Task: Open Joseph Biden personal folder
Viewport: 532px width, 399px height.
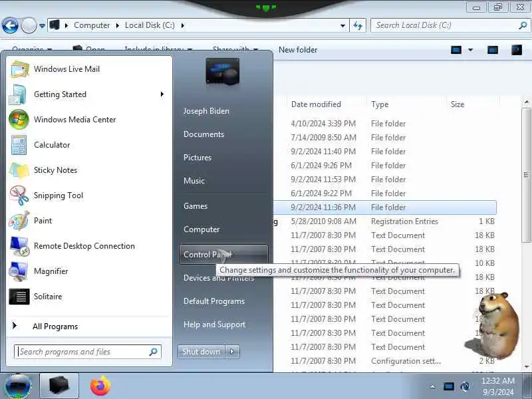Action: (x=206, y=111)
